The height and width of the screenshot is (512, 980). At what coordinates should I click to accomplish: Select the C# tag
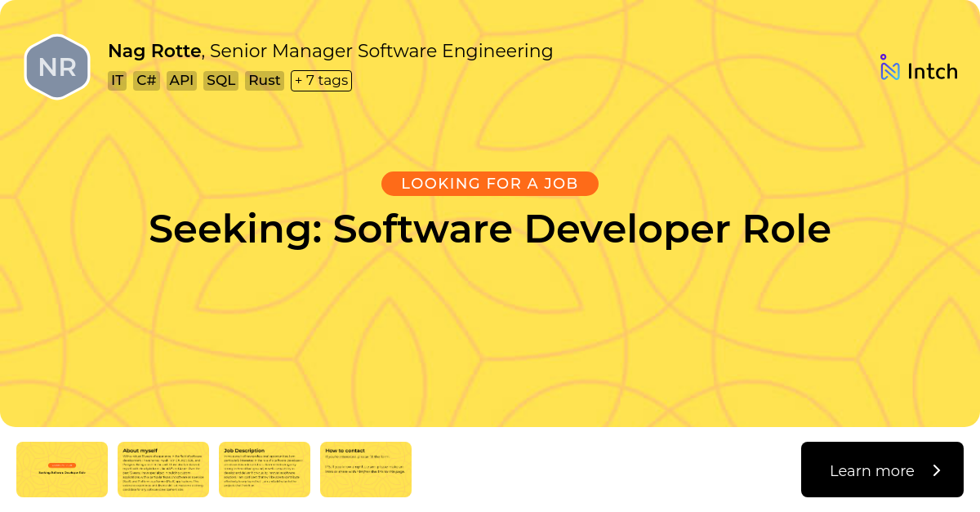click(146, 81)
